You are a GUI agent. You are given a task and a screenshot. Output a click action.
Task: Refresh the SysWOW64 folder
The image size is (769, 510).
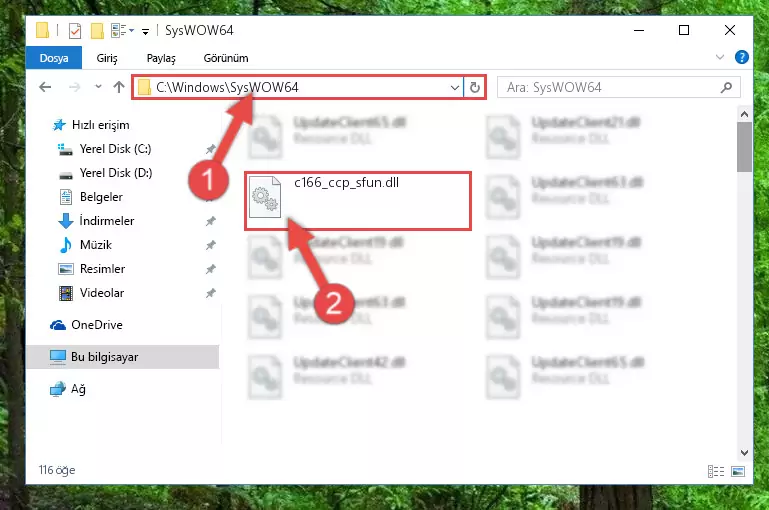(474, 87)
